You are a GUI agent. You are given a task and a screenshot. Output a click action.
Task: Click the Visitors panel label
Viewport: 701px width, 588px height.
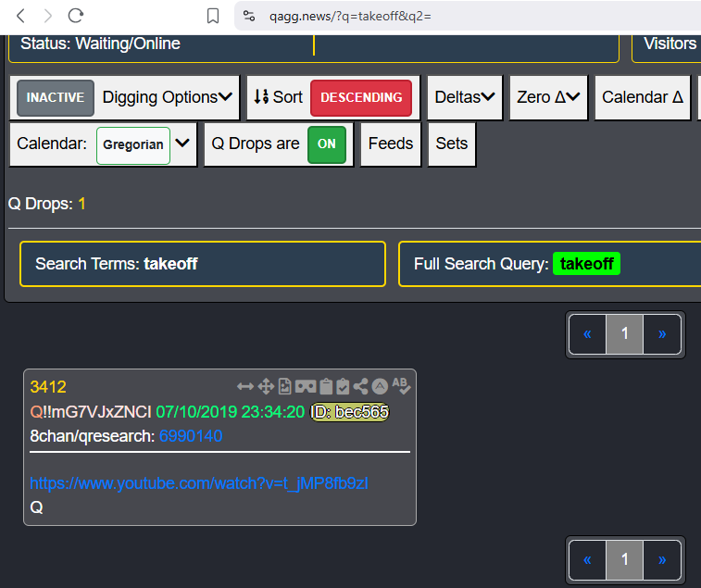[670, 44]
